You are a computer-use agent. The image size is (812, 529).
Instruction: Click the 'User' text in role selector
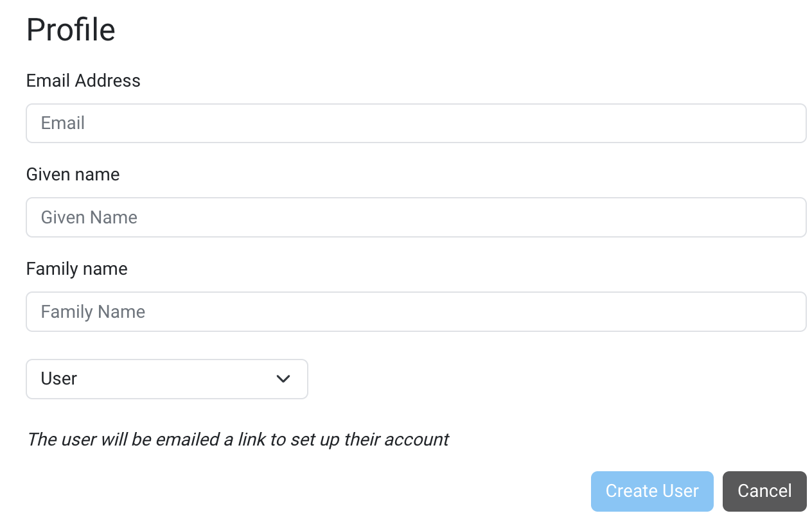tap(59, 379)
